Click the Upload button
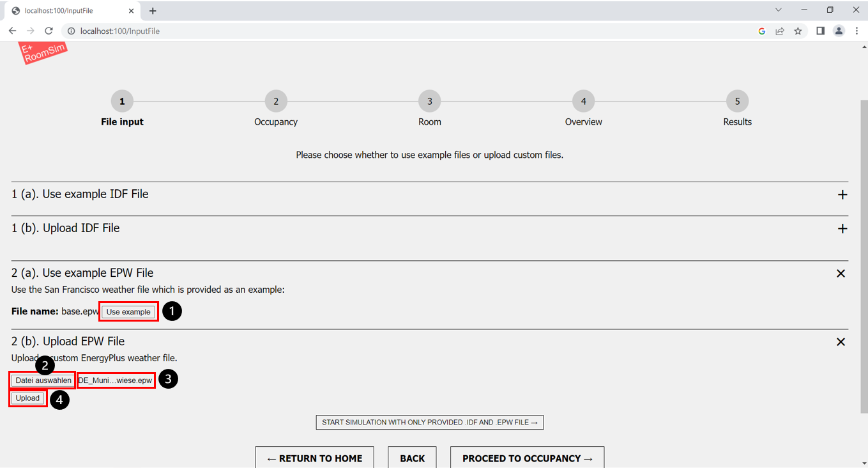 click(27, 398)
